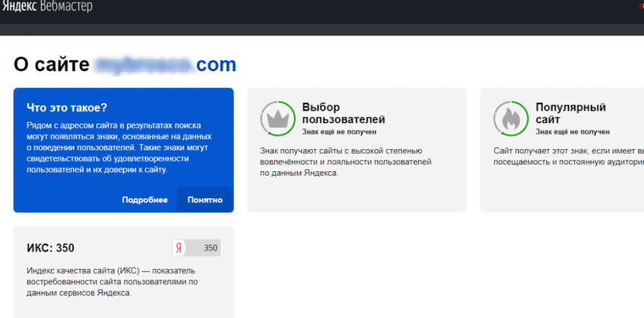Open the Подробнее link in blue card
The image size is (644, 318).
(145, 200)
